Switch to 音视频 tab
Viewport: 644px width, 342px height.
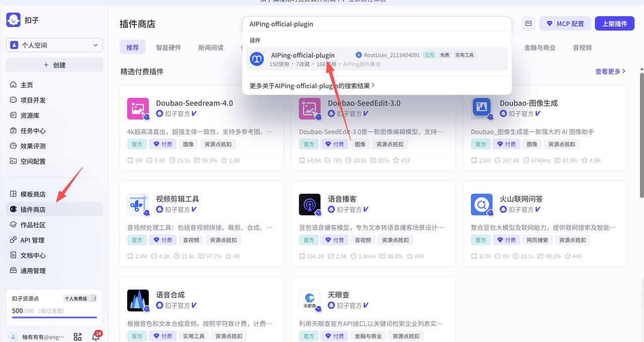tap(582, 47)
